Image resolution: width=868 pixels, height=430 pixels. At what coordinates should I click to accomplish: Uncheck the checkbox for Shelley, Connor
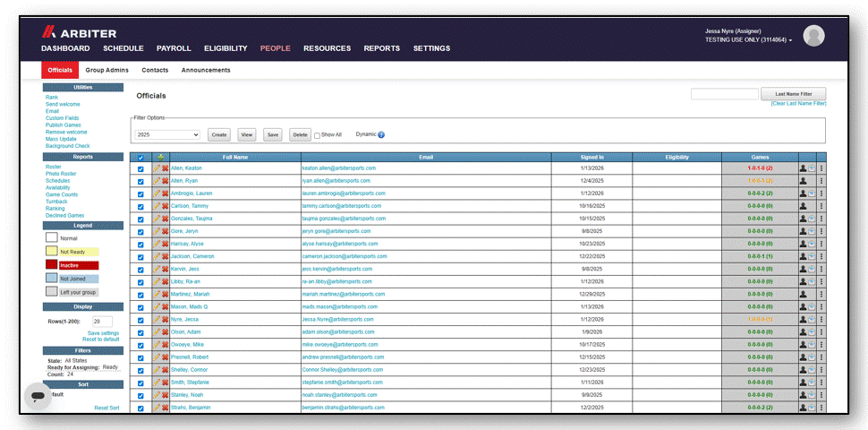[140, 370]
